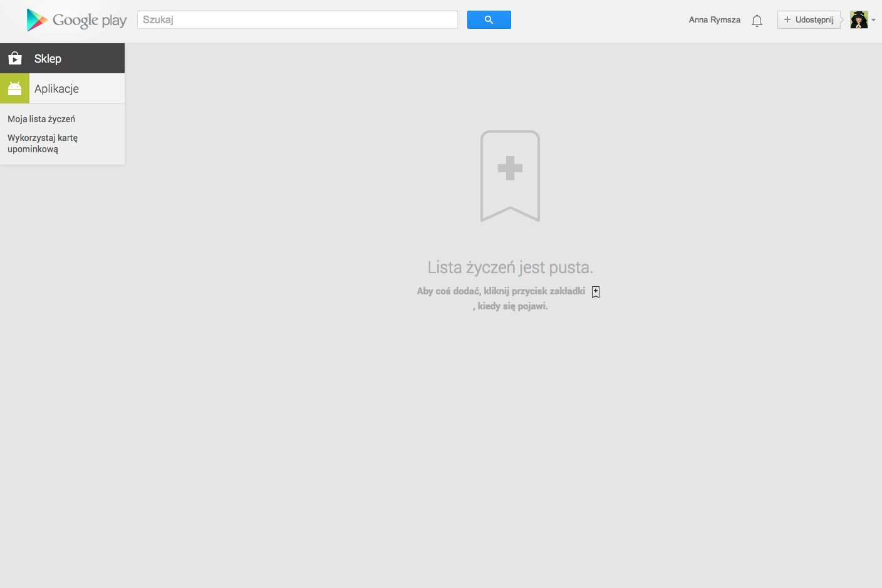Click the Udostępnij share button
Screen dimensions: 882x588
pos(809,19)
